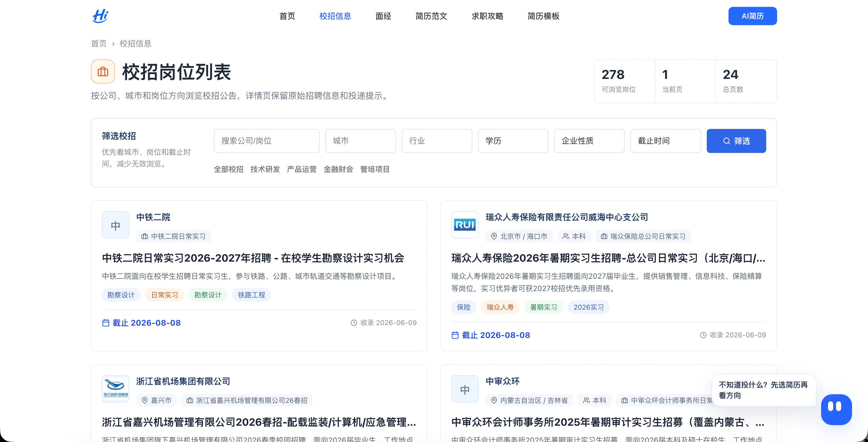Focus the 搜索公司/岗位 search field

click(266, 141)
